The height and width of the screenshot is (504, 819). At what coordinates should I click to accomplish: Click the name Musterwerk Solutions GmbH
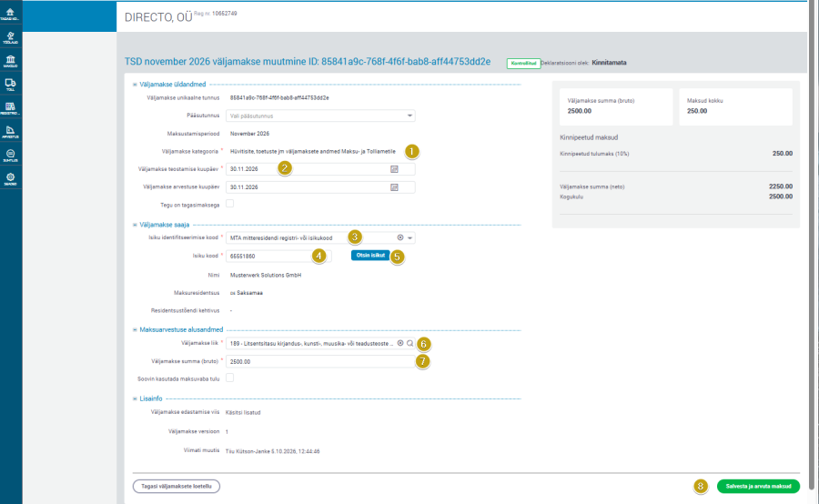266,276
